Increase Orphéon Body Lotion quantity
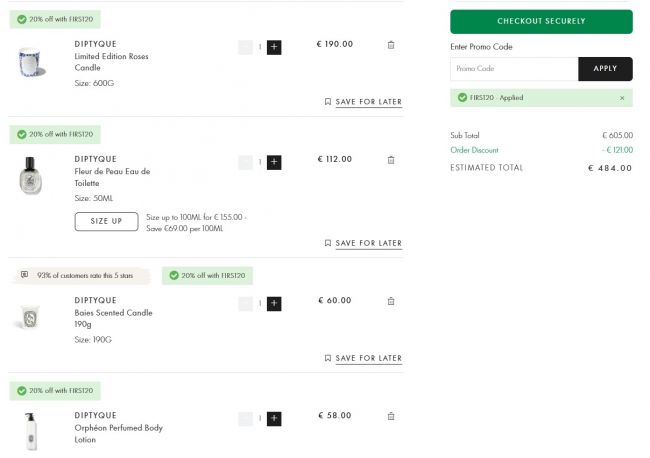The height and width of the screenshot is (458, 650). coord(274,418)
